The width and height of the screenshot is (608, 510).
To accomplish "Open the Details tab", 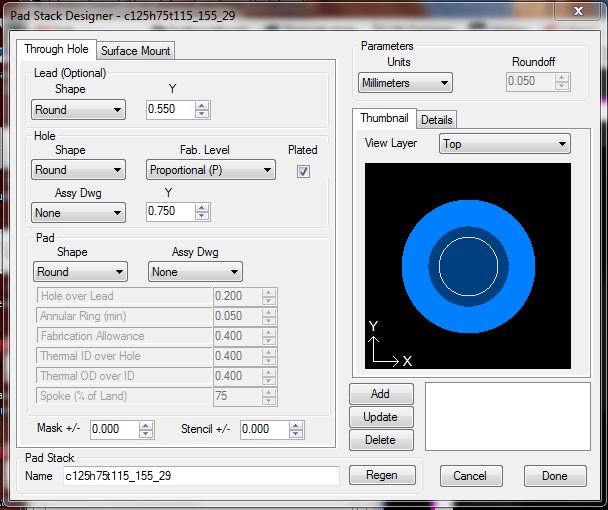I will [436, 120].
